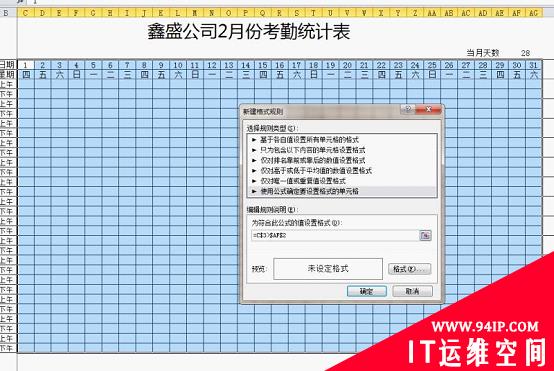This screenshot has height=371, width=554.
Task: Click the day 31 date header cell
Action: tap(534, 65)
